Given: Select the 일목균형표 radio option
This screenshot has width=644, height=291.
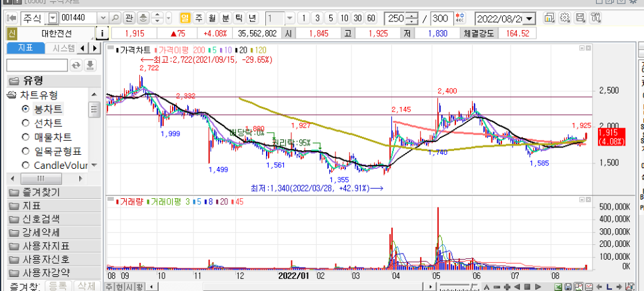Looking at the screenshot, I should tap(25, 152).
